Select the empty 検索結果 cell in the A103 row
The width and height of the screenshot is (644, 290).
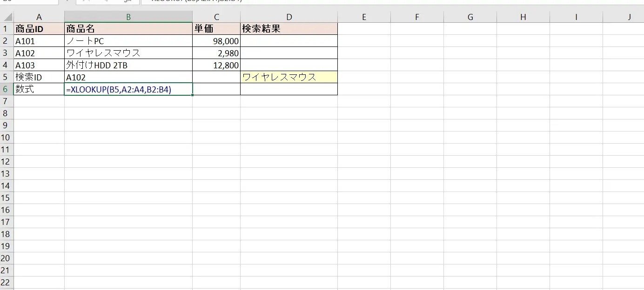(289, 65)
